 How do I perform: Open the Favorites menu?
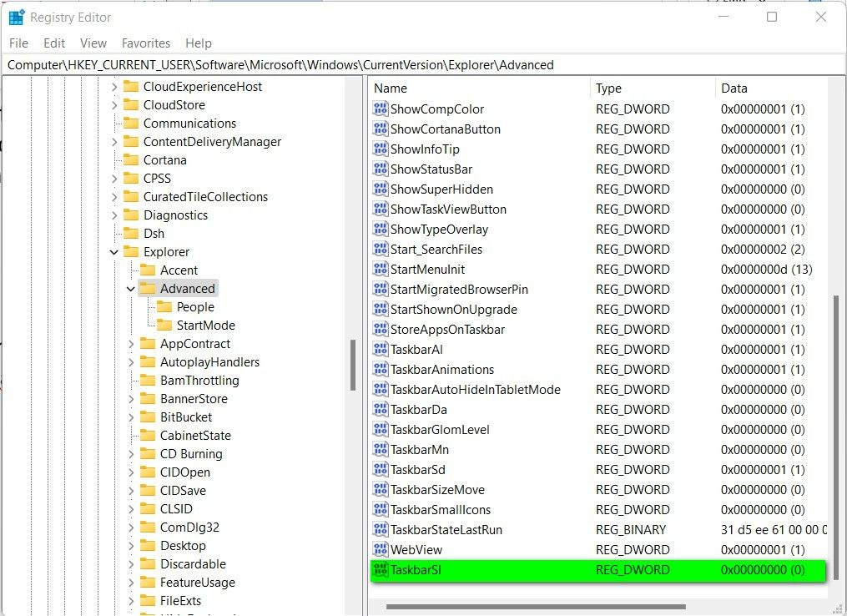146,43
